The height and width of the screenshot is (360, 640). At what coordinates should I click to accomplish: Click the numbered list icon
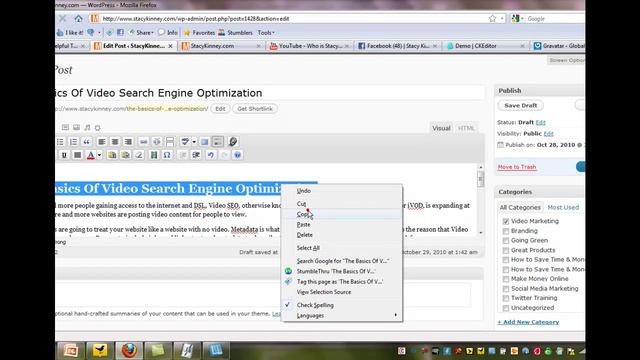point(73,142)
